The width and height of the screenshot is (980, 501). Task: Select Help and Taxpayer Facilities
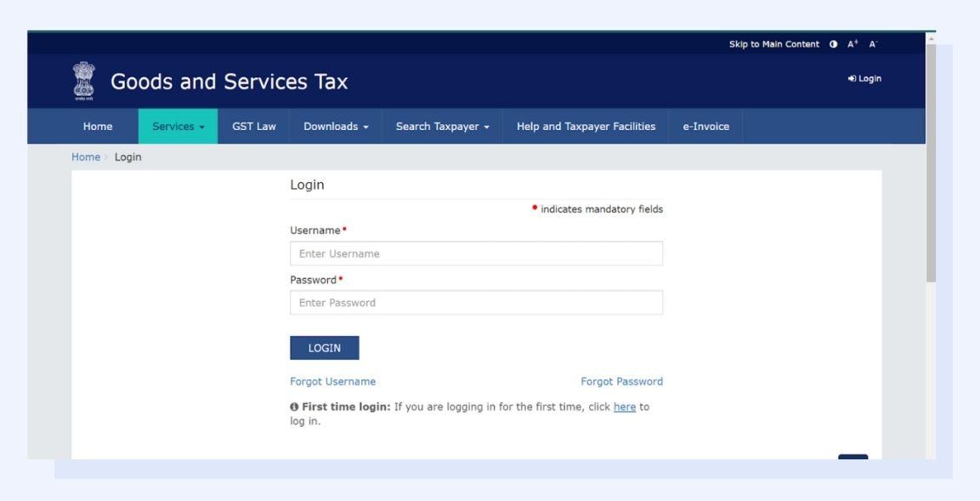[x=586, y=125]
